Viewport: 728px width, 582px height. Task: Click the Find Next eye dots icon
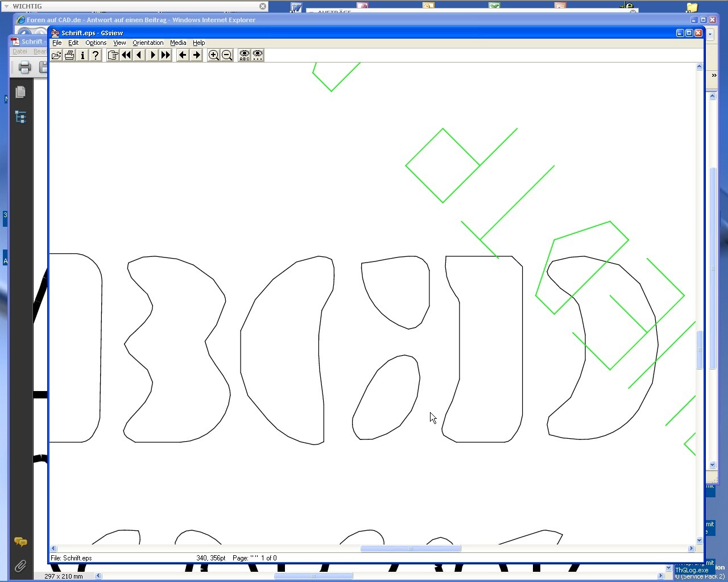(x=258, y=55)
